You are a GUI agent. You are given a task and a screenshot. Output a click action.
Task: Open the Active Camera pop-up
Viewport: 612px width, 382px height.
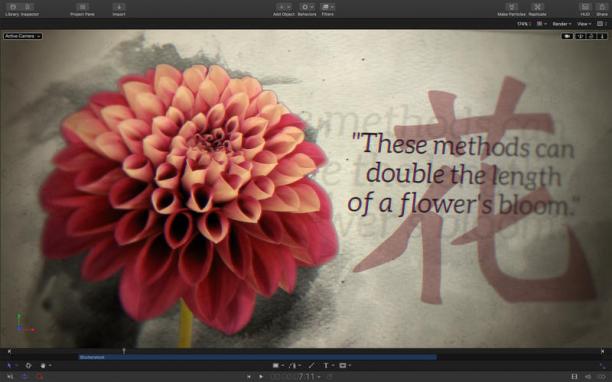coord(23,36)
